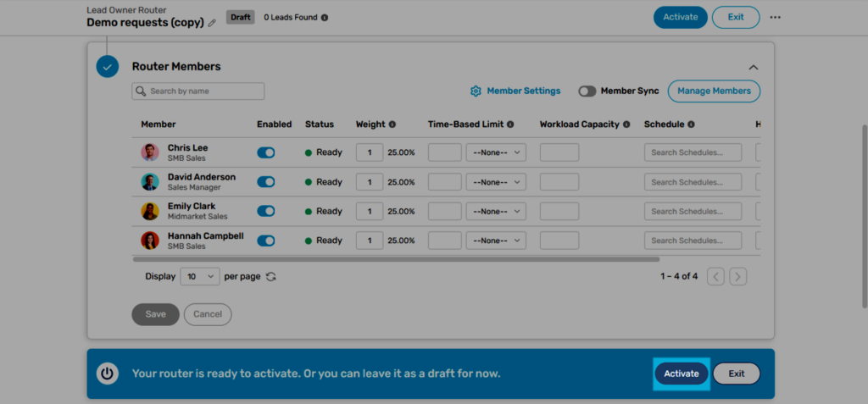The width and height of the screenshot is (868, 404).
Task: Click Activate in the blue banner
Action: pyautogui.click(x=681, y=374)
